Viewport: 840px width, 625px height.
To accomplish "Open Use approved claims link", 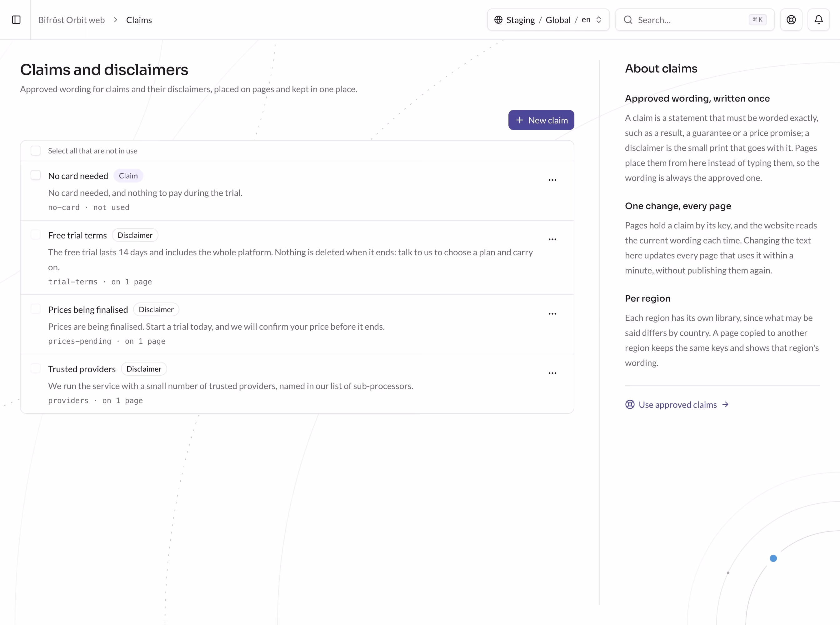I will [x=677, y=404].
